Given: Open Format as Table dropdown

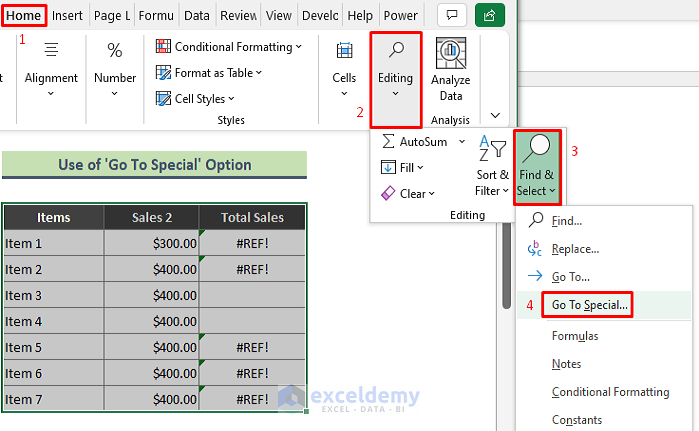Looking at the screenshot, I should [209, 73].
